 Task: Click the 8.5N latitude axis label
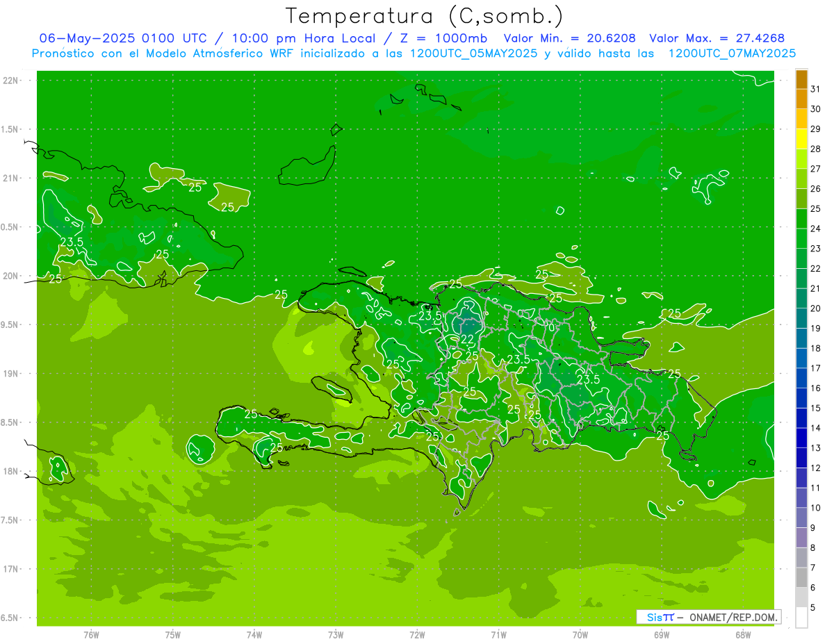(x=10, y=422)
